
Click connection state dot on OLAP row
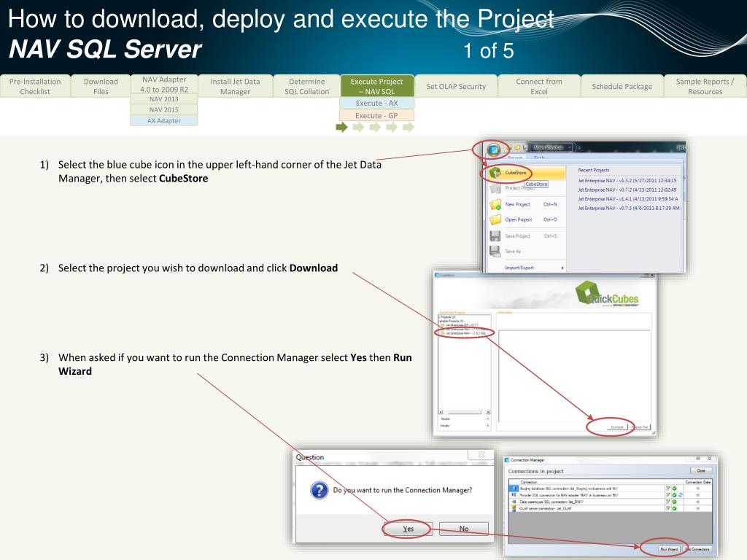(698, 508)
